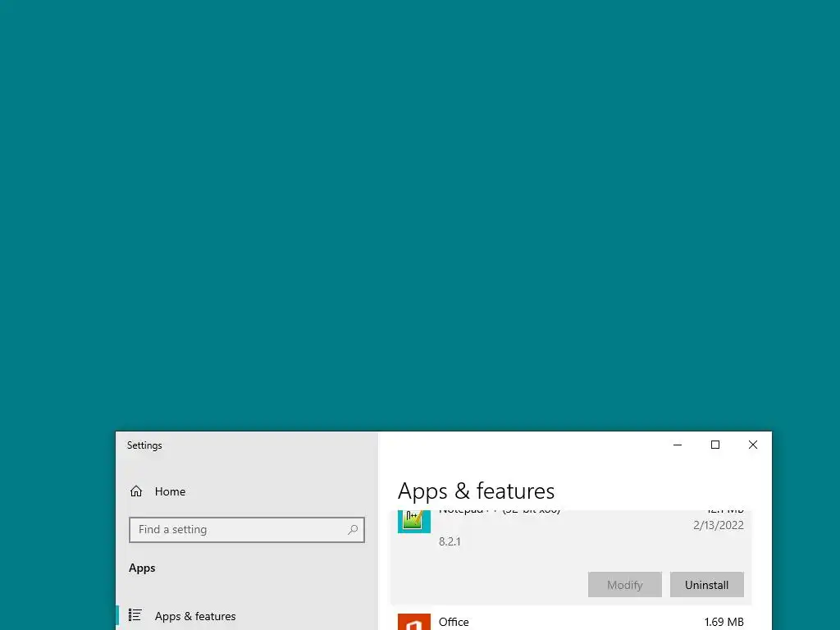Viewport: 840px width, 630px height.
Task: Click the Notepad++ app icon
Action: 414,521
